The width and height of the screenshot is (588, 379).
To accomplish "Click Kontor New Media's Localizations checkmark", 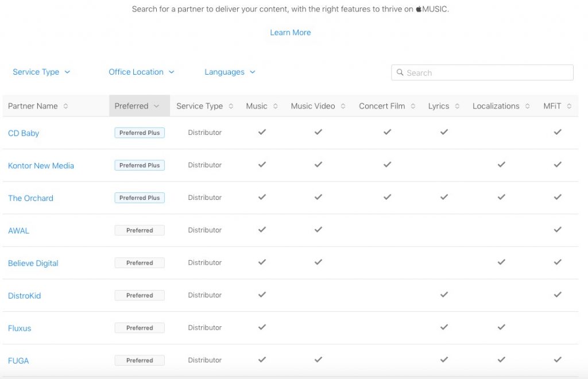I will (x=501, y=165).
